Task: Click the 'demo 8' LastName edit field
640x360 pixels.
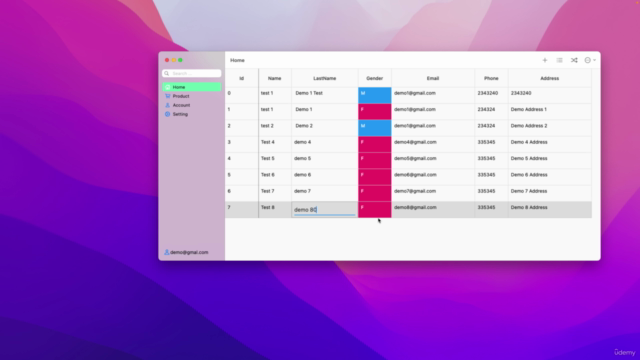Action: 324,210
